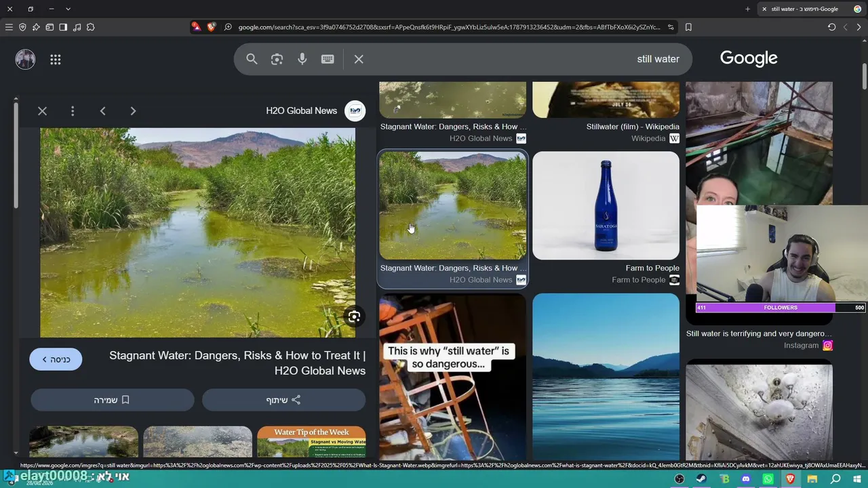This screenshot has width=868, height=488.
Task: Open the extensions puzzle-piece menu
Action: click(90, 27)
